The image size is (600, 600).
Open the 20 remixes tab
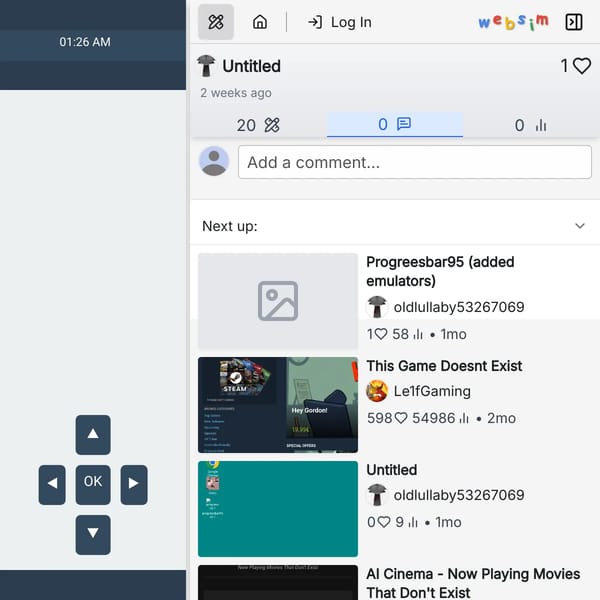(258, 125)
